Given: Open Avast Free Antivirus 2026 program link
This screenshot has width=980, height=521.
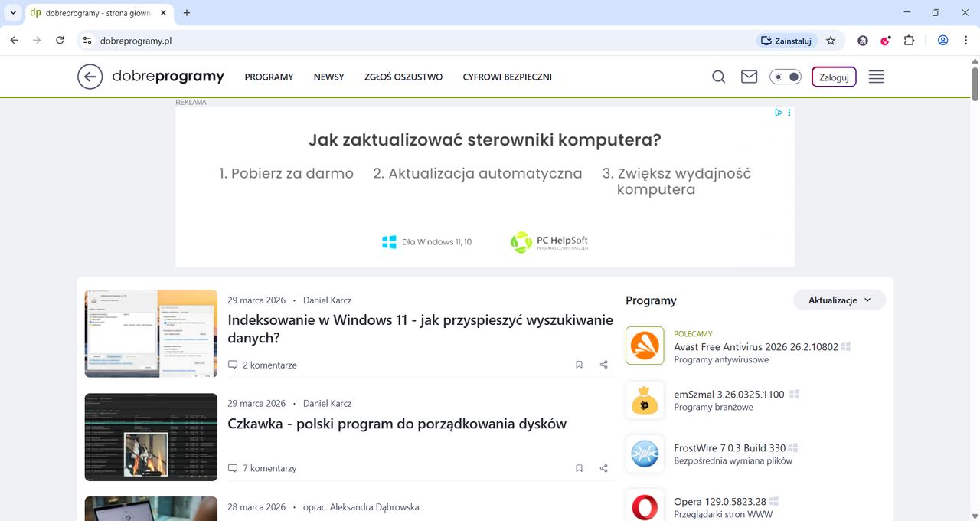Looking at the screenshot, I should [x=756, y=347].
